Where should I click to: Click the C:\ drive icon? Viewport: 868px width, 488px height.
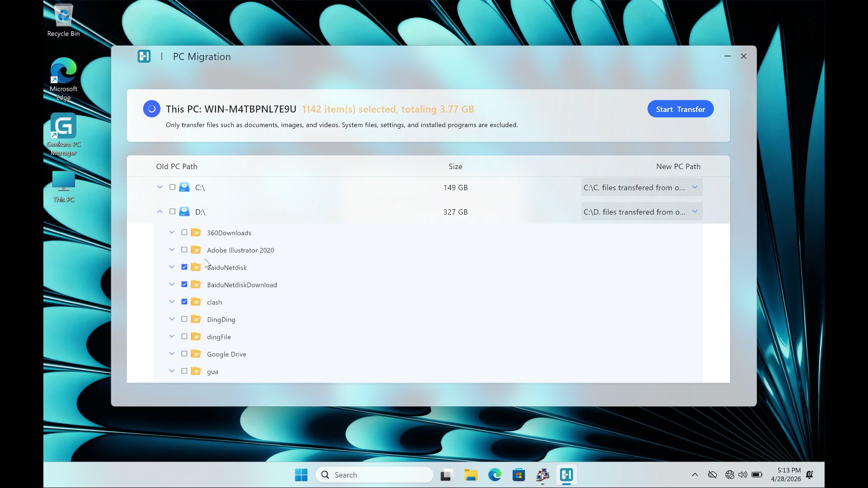pos(184,187)
